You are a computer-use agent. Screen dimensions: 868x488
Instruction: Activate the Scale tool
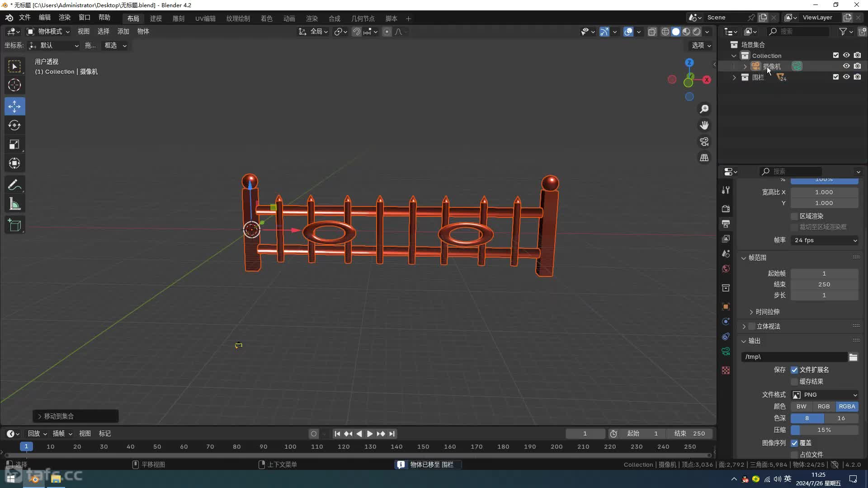point(14,145)
